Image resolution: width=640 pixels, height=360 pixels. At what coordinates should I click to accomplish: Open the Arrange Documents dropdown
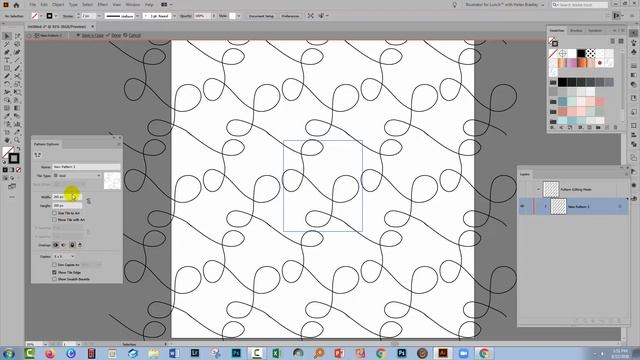click(x=166, y=4)
